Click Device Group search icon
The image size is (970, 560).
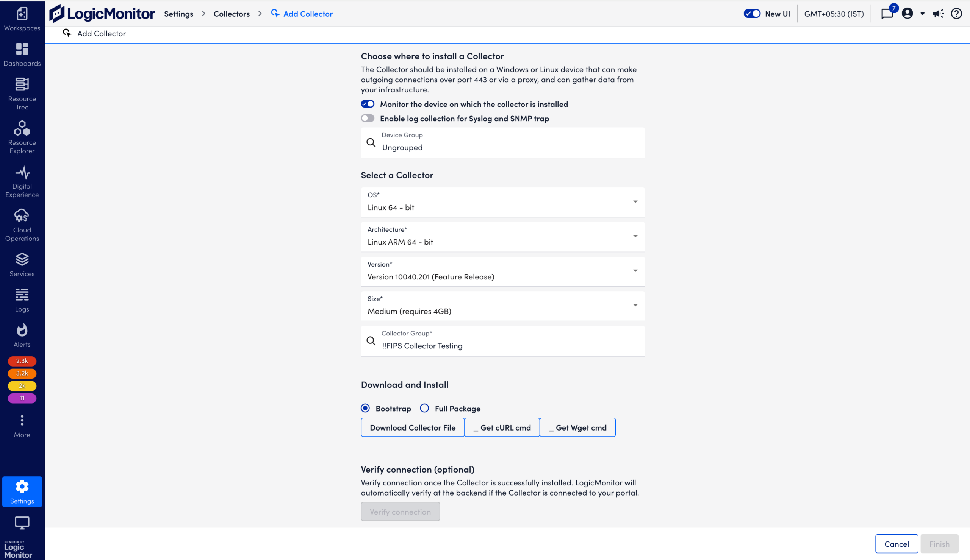click(371, 143)
